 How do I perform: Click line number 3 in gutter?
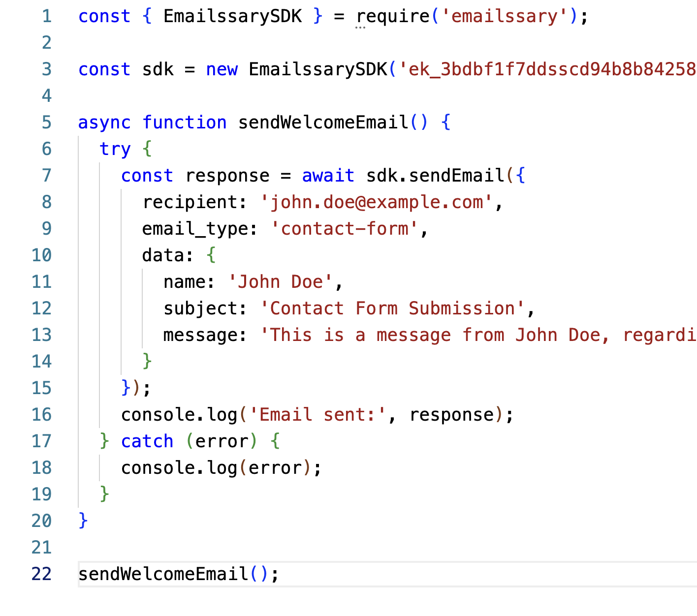coord(47,69)
